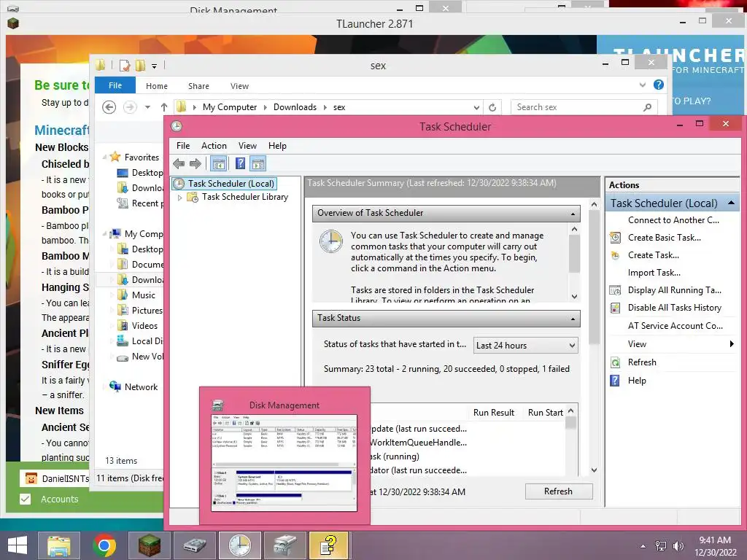The image size is (747, 560).
Task: Click the Run Start column header
Action: (x=546, y=413)
